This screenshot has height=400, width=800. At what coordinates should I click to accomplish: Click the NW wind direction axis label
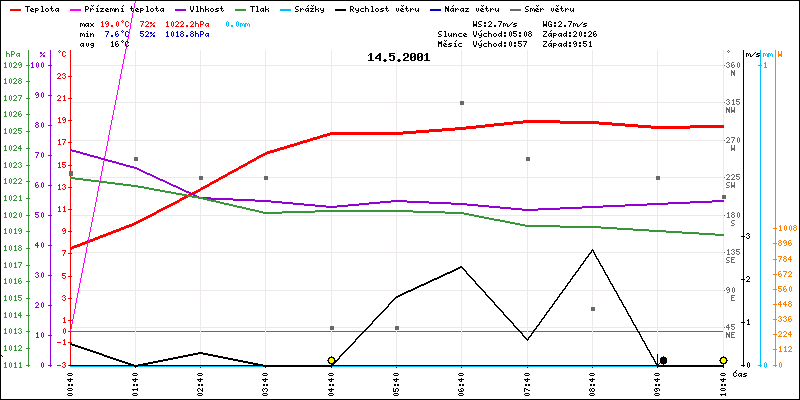pyautogui.click(x=731, y=110)
